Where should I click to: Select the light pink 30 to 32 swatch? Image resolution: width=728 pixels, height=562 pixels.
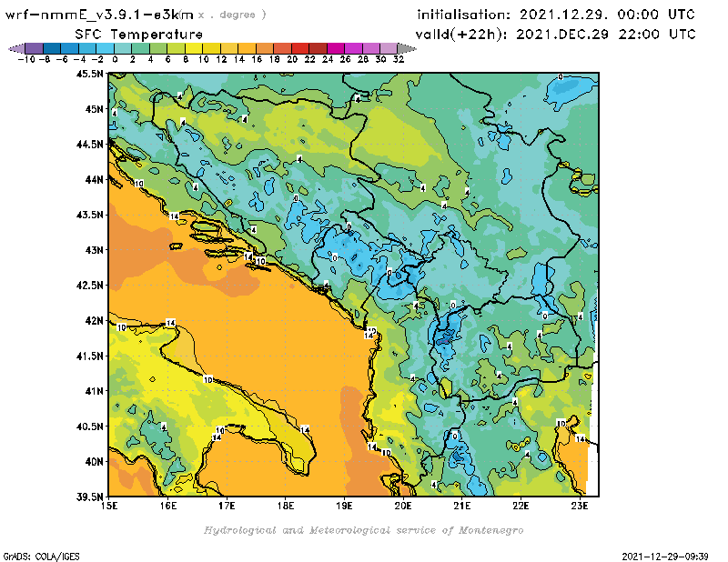[389, 48]
